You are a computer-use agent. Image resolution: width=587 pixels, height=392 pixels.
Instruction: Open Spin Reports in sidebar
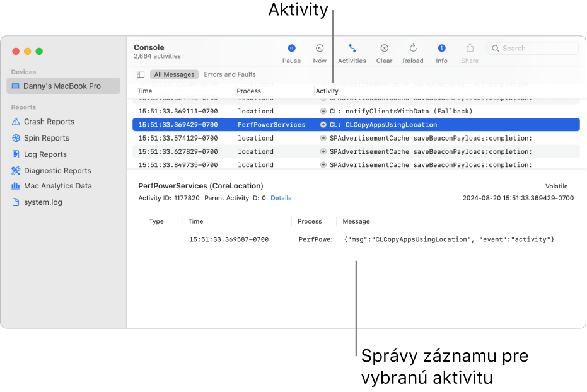click(x=47, y=138)
